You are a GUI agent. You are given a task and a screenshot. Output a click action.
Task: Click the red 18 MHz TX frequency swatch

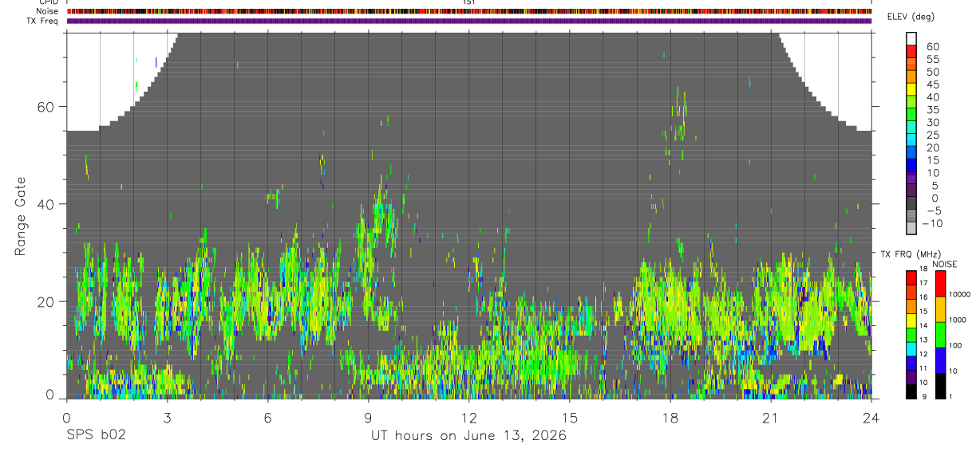point(911,277)
